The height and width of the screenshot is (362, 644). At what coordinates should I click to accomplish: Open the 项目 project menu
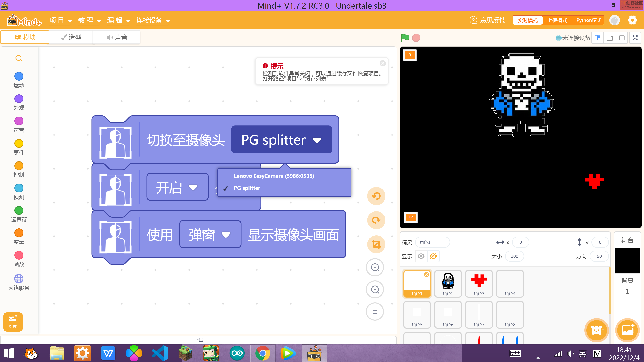pos(61,20)
